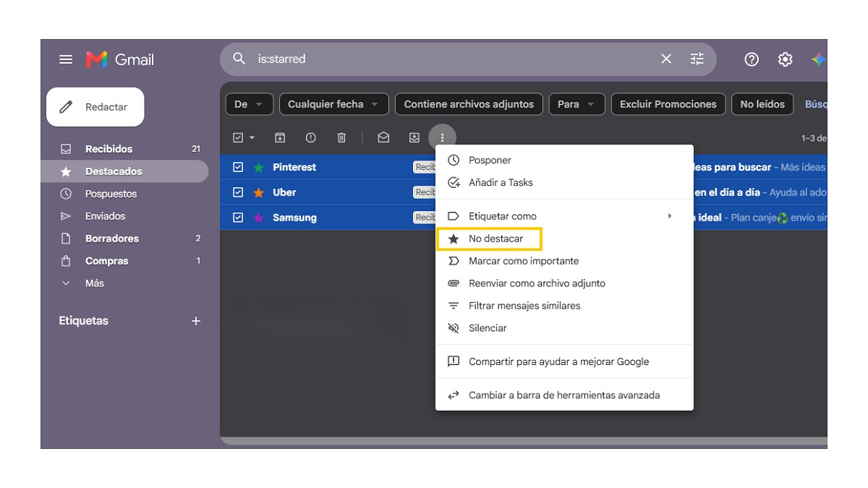Open the Cualquier fecha dropdown
The height and width of the screenshot is (488, 868).
click(x=333, y=104)
